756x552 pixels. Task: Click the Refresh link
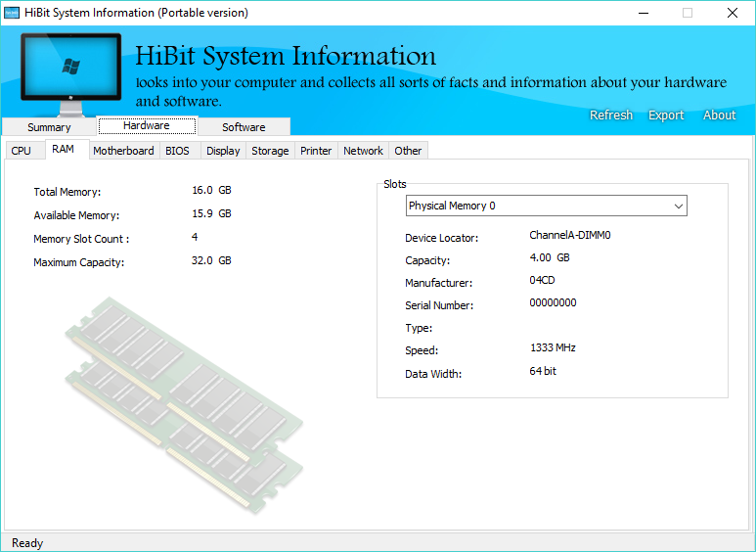point(611,115)
